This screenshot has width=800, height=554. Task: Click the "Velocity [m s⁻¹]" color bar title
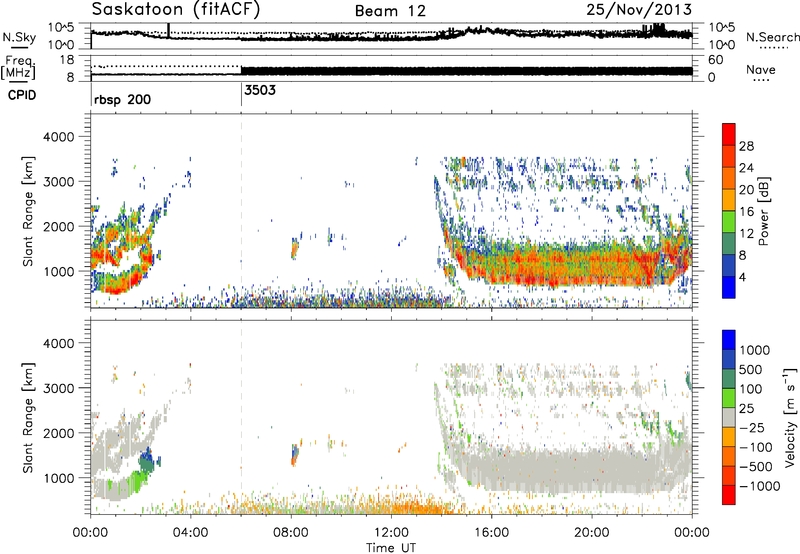[x=790, y=417]
